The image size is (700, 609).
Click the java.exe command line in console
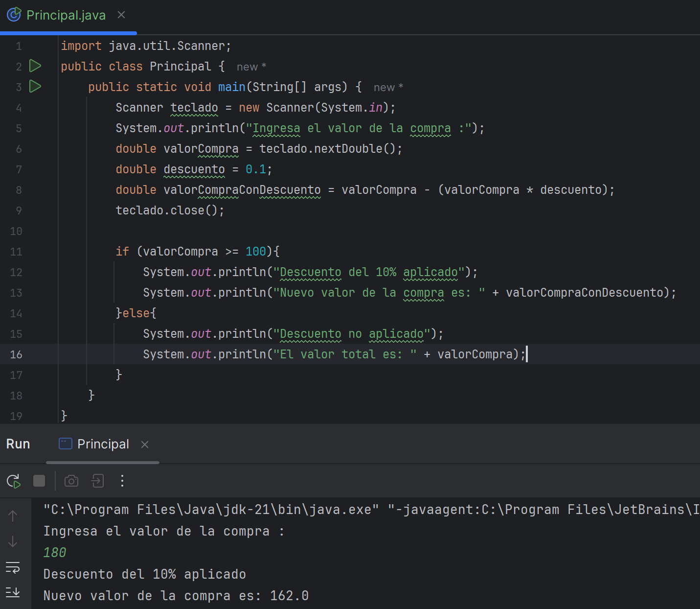(371, 510)
